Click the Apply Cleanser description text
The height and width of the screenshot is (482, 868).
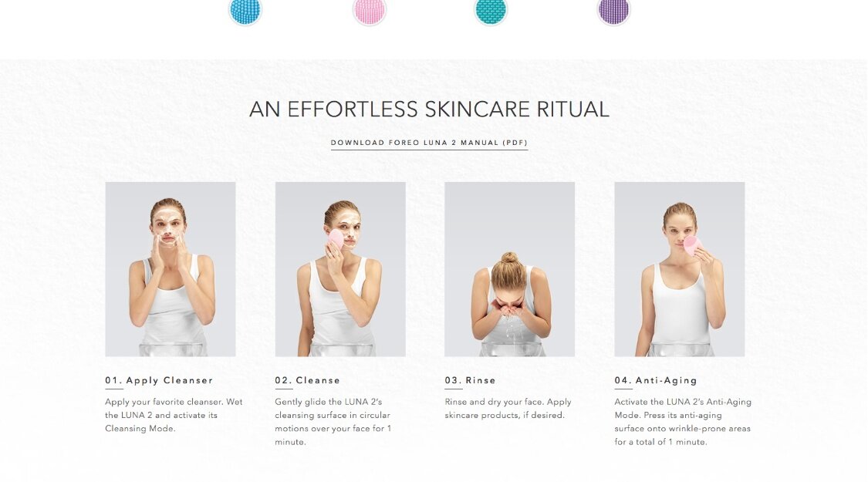[174, 415]
